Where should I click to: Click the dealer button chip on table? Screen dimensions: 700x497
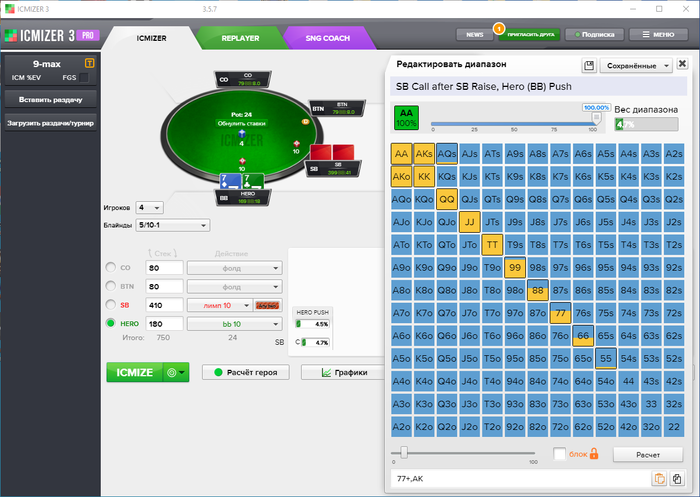pos(305,121)
